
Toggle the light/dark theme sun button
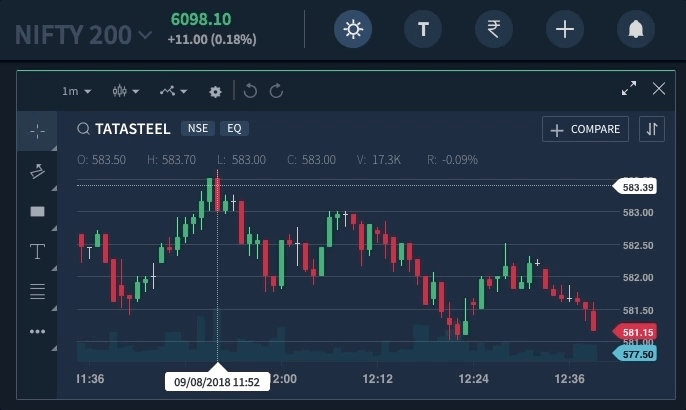353,29
